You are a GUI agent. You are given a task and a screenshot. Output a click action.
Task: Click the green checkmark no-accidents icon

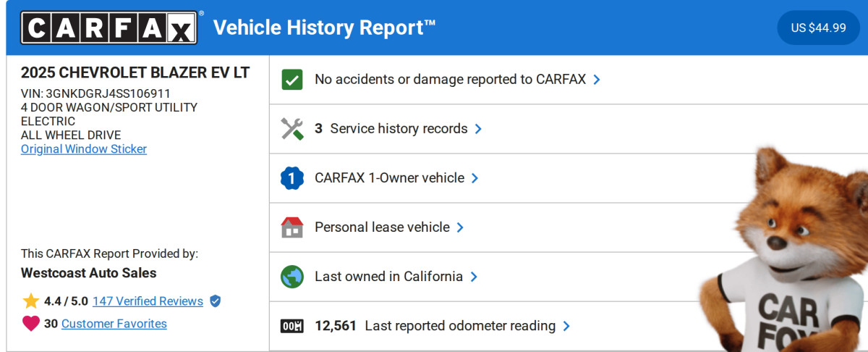292,80
